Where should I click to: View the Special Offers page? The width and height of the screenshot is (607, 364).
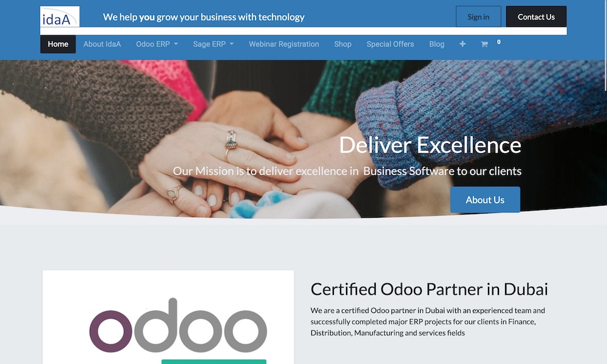click(x=390, y=44)
